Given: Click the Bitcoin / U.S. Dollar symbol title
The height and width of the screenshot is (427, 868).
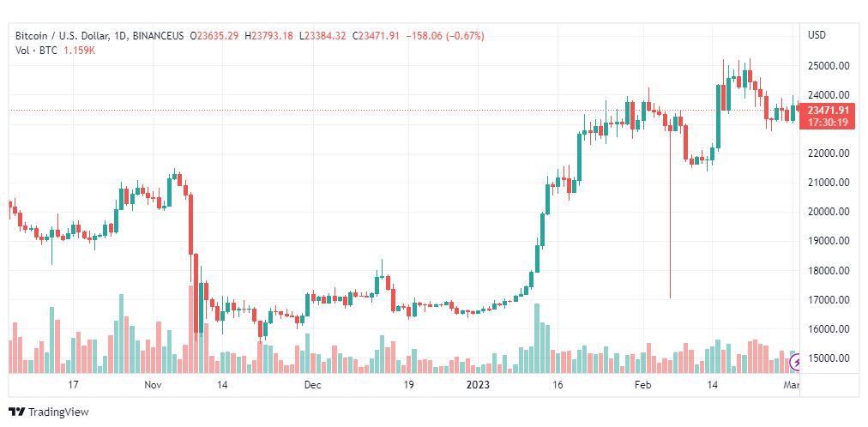Looking at the screenshot, I should coord(64,35).
